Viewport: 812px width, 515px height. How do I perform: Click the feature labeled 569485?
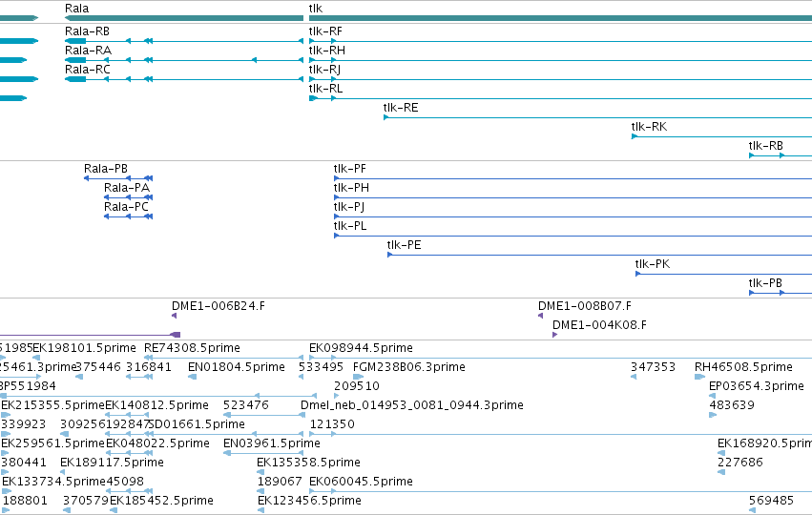pyautogui.click(x=752, y=510)
